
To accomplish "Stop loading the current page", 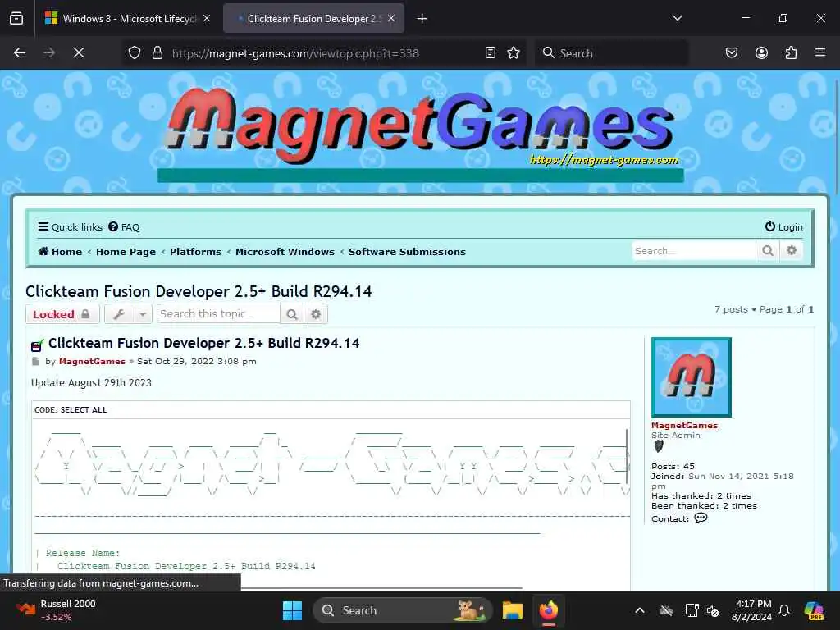I will pos(79,52).
